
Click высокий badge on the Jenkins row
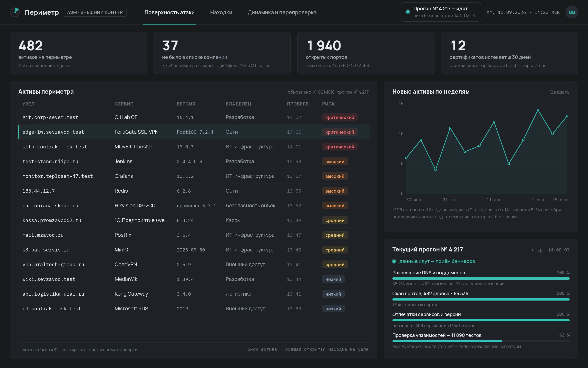click(x=335, y=161)
